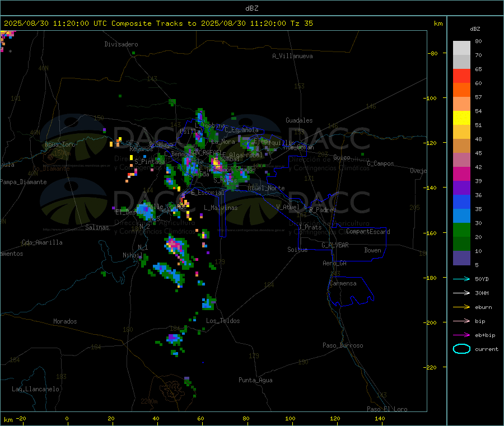The height and width of the screenshot is (426, 504).
Task: Click the pink bip arrow legend icon
Action: point(461,321)
